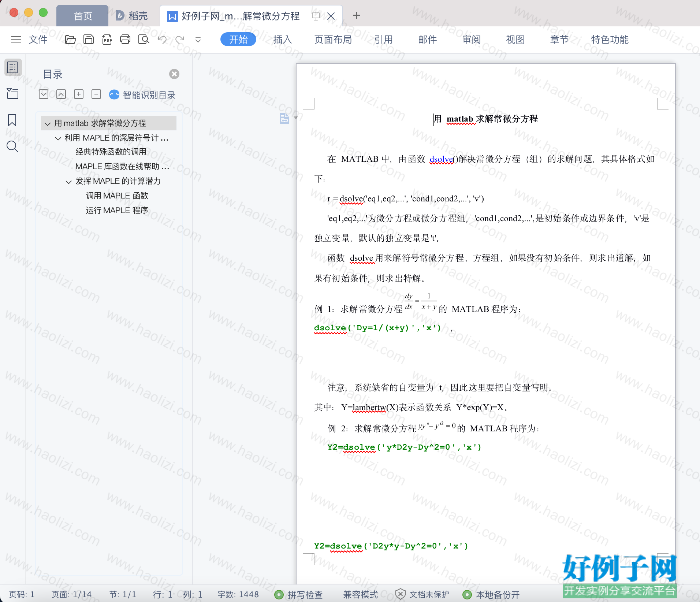Add a new tab with plus button
Image resolution: width=700 pixels, height=602 pixels.
357,15
